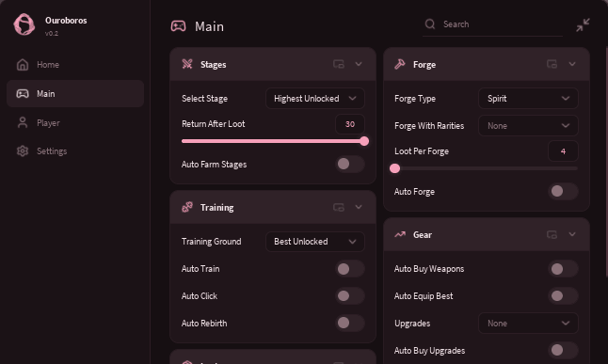Image resolution: width=608 pixels, height=364 pixels.
Task: Open the Forge Type Spirit dropdown
Action: [x=528, y=99]
